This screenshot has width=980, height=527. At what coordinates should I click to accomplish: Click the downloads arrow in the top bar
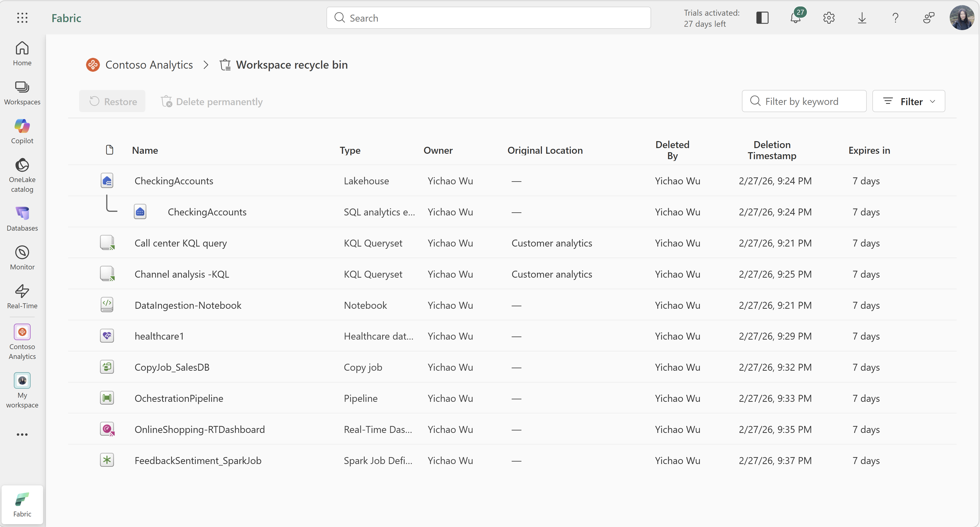[x=862, y=17]
